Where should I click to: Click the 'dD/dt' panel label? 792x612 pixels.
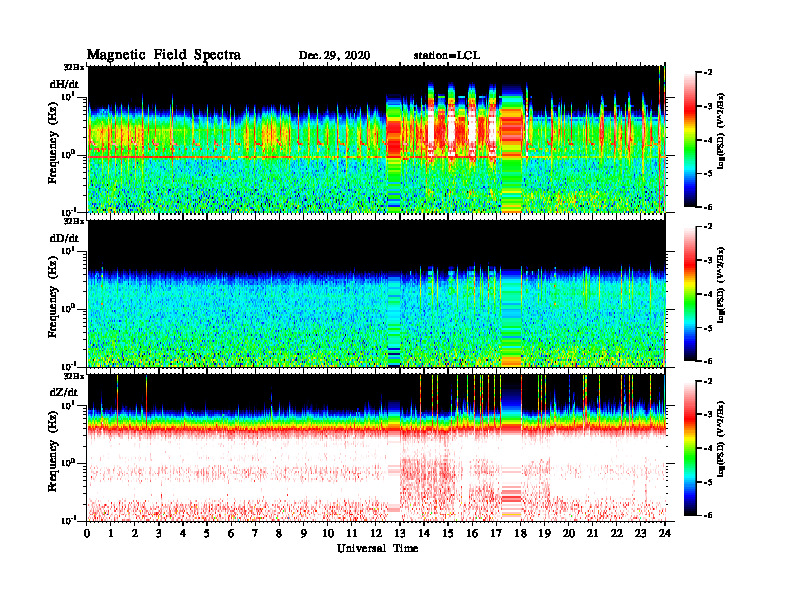pos(64,238)
